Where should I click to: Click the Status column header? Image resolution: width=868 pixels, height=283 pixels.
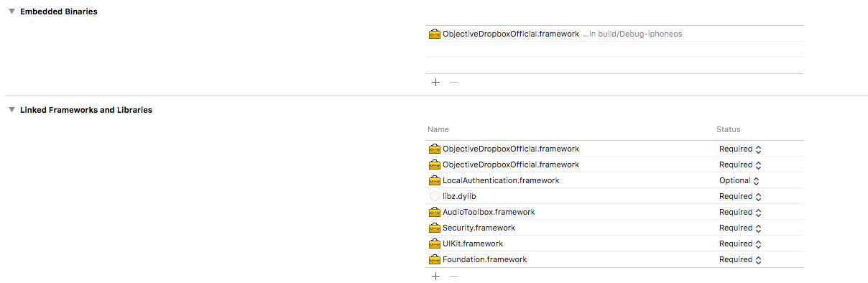coord(728,129)
